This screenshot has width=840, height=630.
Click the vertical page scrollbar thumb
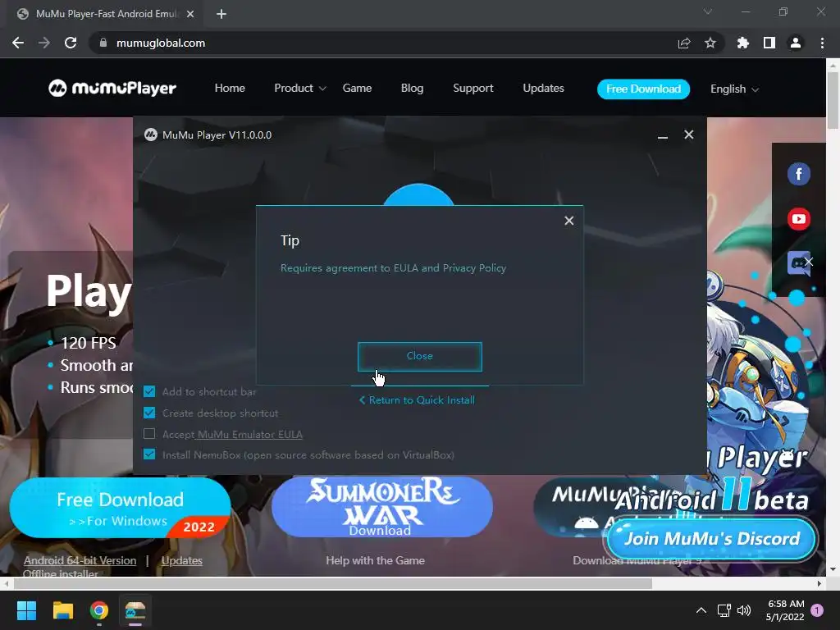833,100
